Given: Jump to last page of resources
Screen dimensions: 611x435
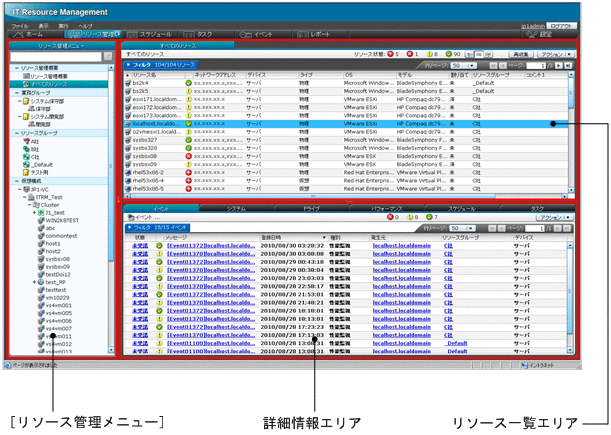Looking at the screenshot, I should (568, 65).
